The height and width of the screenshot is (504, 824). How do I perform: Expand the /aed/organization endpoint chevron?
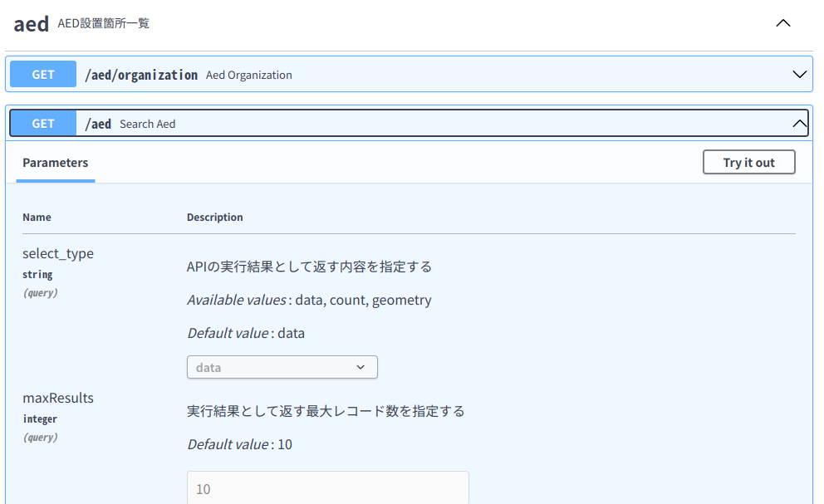coord(799,75)
